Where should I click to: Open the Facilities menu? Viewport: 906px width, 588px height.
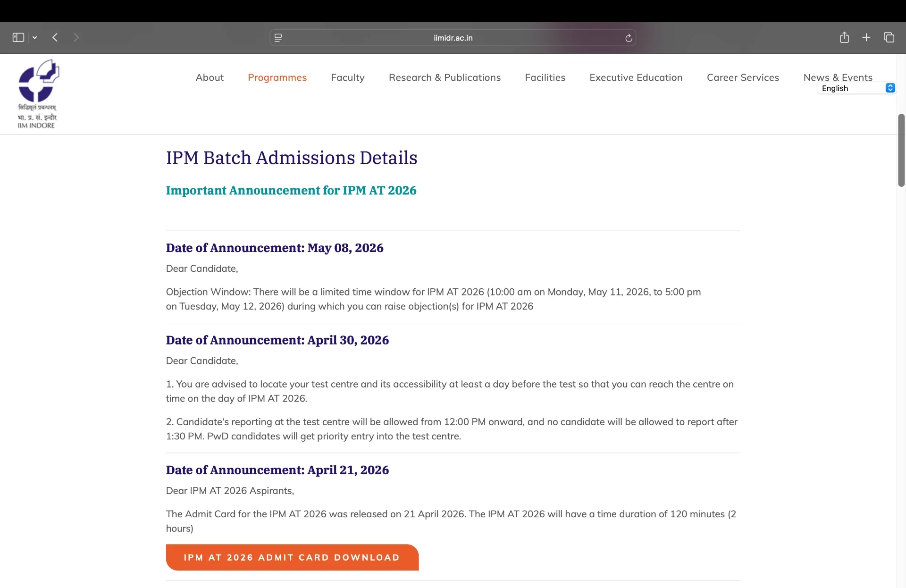tap(545, 77)
